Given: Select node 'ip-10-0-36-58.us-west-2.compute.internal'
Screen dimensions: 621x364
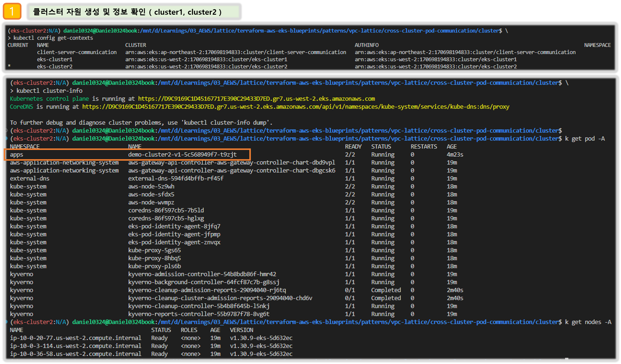Looking at the screenshot, I should [75, 354].
